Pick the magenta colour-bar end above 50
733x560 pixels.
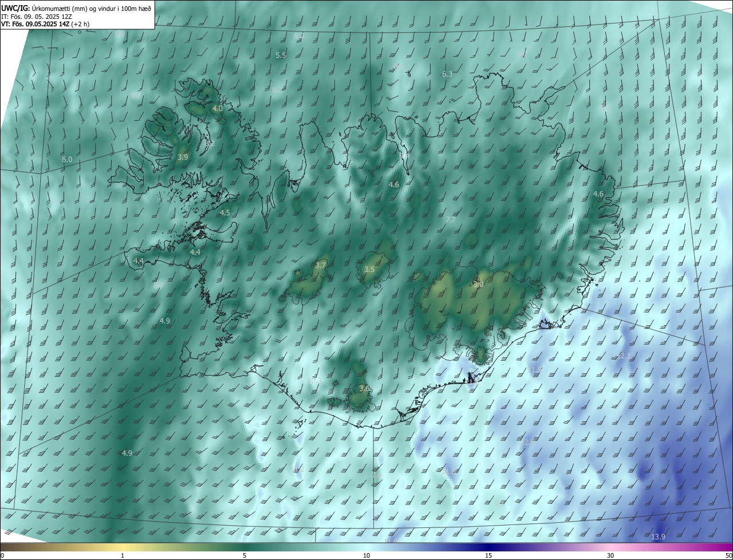coord(728,547)
